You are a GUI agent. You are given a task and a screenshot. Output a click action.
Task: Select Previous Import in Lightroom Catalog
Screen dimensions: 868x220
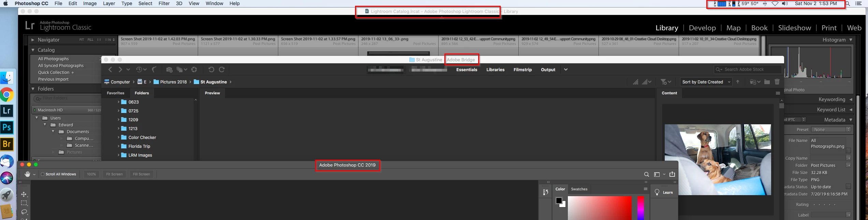click(x=53, y=79)
